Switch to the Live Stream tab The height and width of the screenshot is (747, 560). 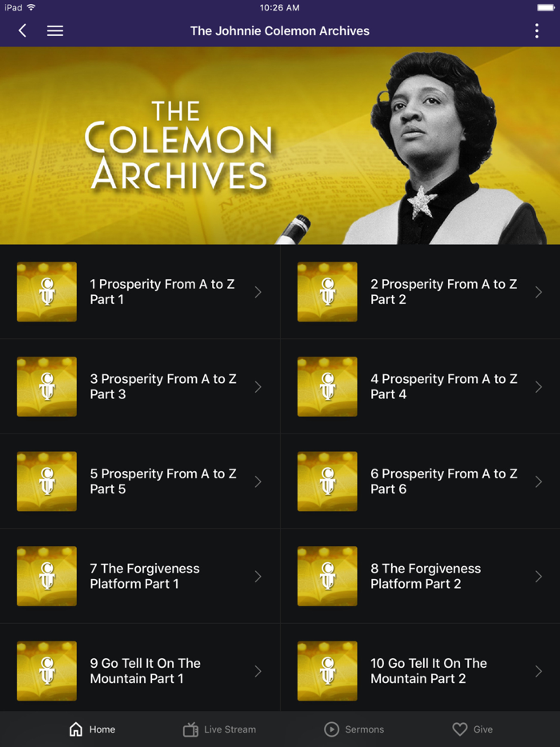(220, 729)
